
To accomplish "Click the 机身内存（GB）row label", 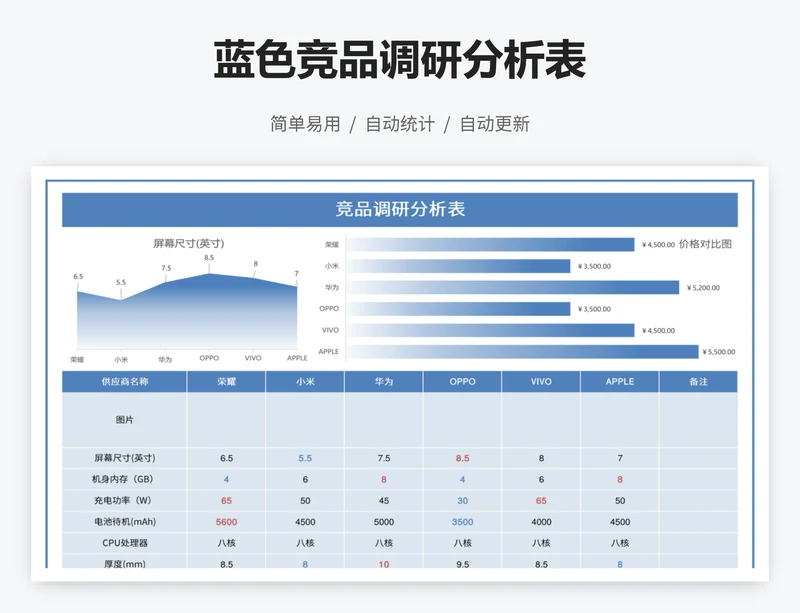I will [x=124, y=479].
